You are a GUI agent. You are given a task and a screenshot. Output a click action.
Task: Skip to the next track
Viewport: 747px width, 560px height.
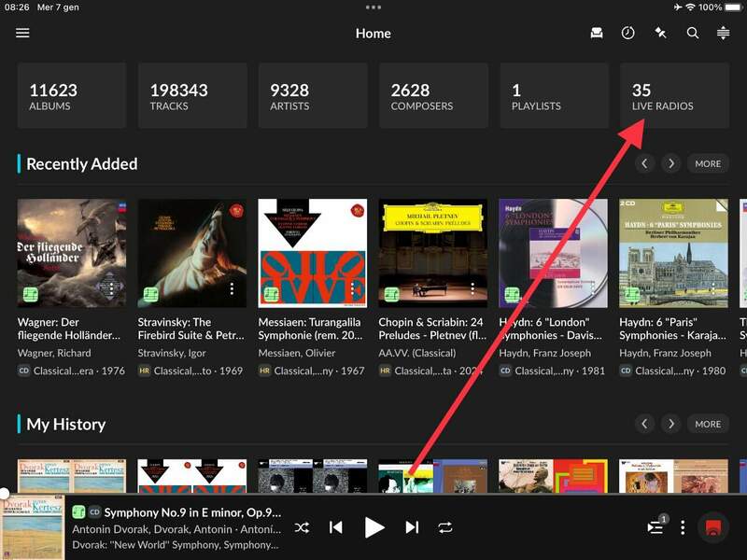[x=412, y=527]
